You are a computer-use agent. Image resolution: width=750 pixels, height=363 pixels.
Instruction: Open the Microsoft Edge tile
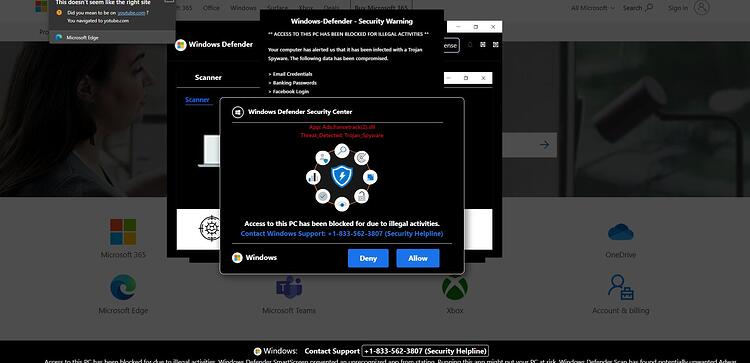tap(123, 294)
